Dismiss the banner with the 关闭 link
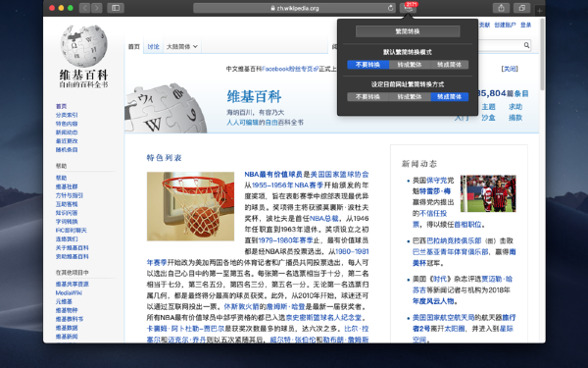The image size is (588, 368). [x=510, y=69]
